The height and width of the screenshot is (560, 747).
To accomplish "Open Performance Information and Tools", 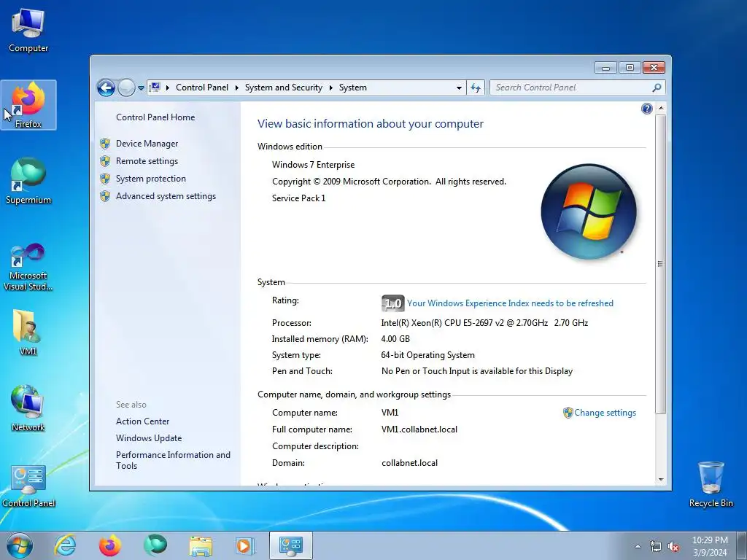I will 173,460.
